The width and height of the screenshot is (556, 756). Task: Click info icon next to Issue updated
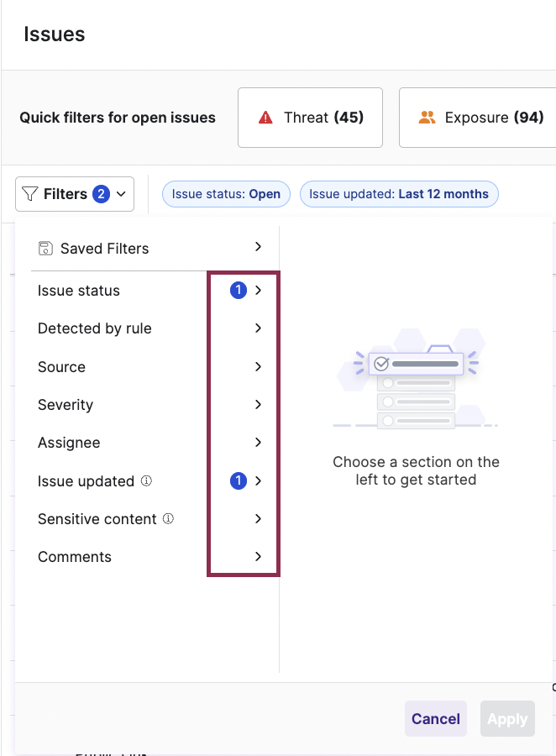[x=146, y=480]
